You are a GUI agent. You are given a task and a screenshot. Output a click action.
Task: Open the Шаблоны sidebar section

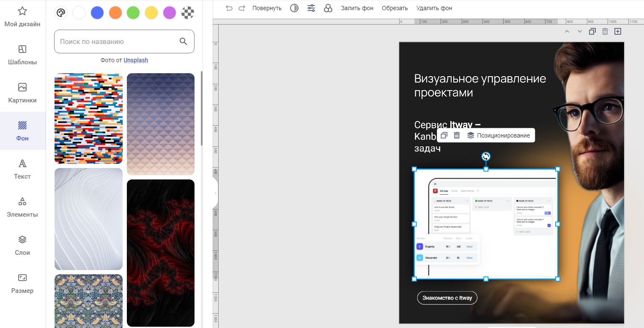[x=22, y=55]
